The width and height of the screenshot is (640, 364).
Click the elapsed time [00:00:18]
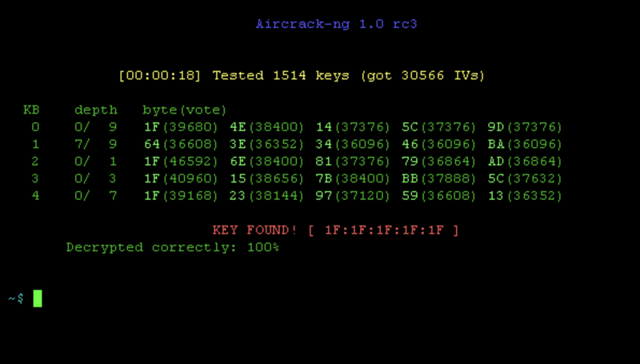160,75
